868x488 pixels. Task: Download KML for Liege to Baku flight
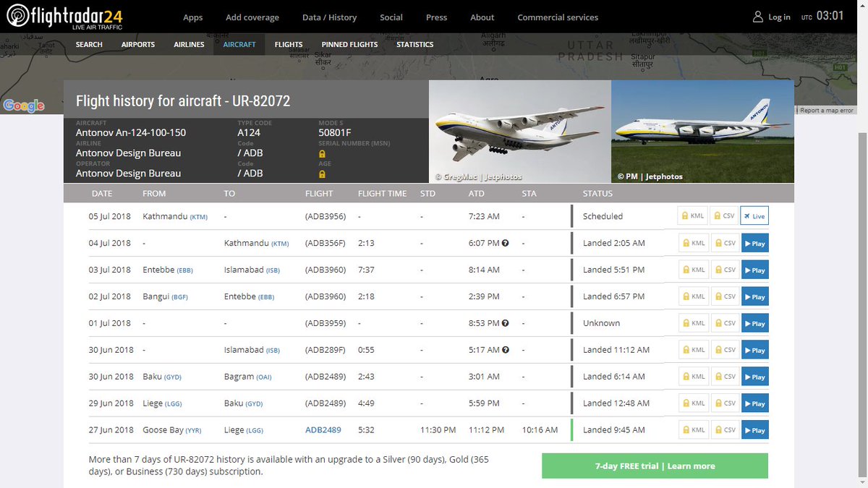tap(692, 403)
